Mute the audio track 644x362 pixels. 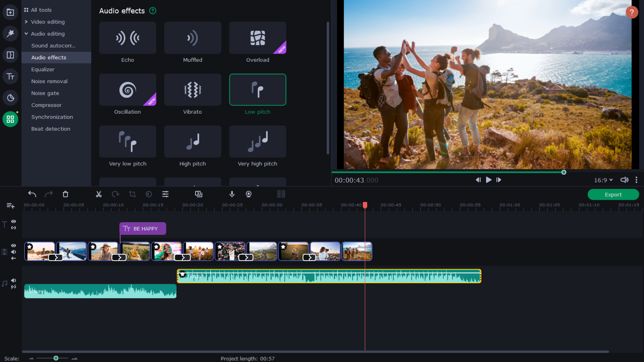pos(13,281)
